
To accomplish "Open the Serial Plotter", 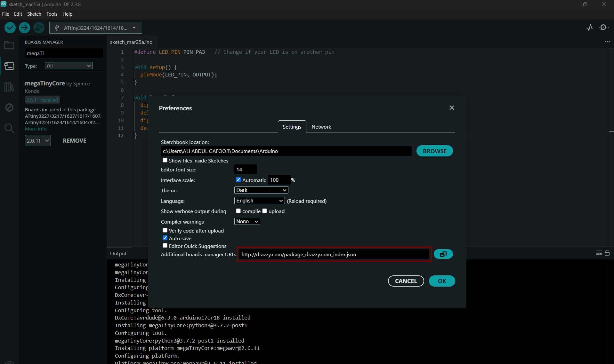I will 590,28.
